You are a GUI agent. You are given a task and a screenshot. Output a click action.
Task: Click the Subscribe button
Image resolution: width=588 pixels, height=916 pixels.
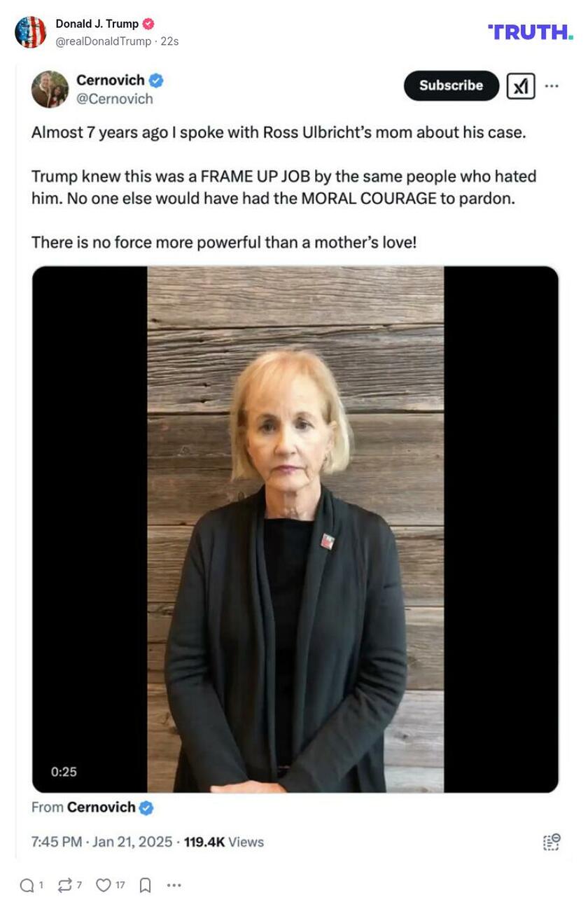(x=451, y=85)
